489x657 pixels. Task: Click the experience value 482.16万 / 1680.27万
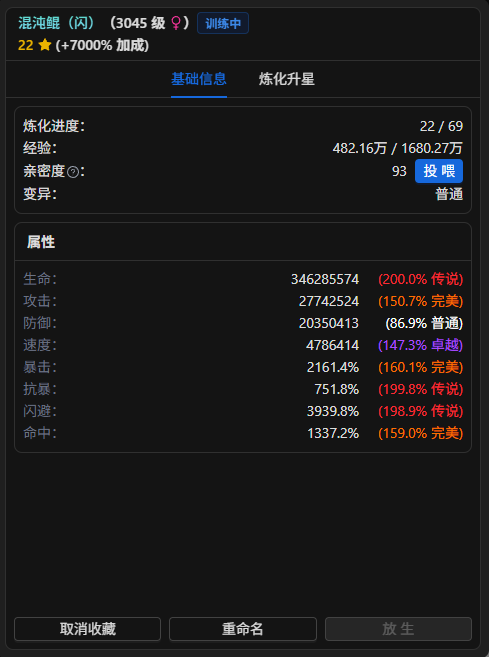pos(398,148)
